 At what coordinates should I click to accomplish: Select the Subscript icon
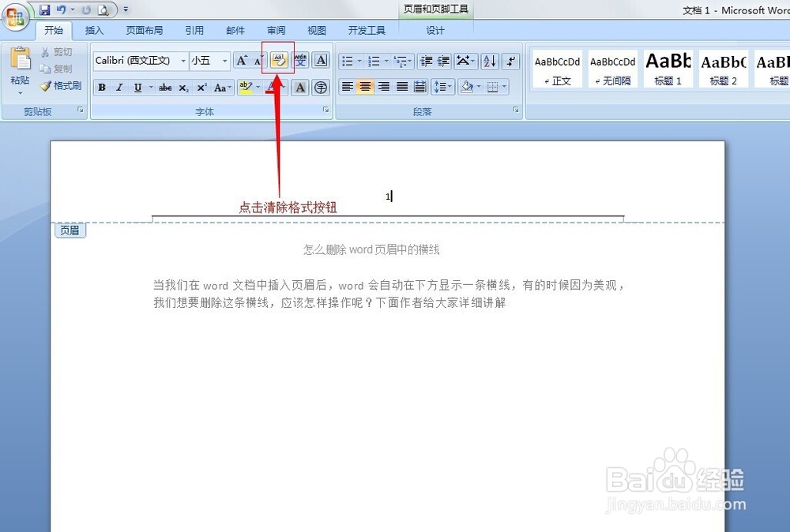point(182,87)
